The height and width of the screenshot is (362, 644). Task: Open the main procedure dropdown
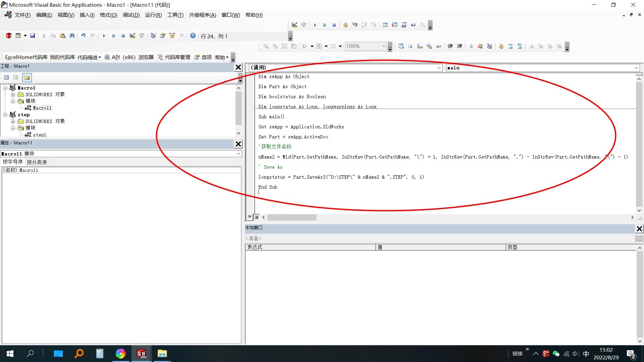[636, 68]
